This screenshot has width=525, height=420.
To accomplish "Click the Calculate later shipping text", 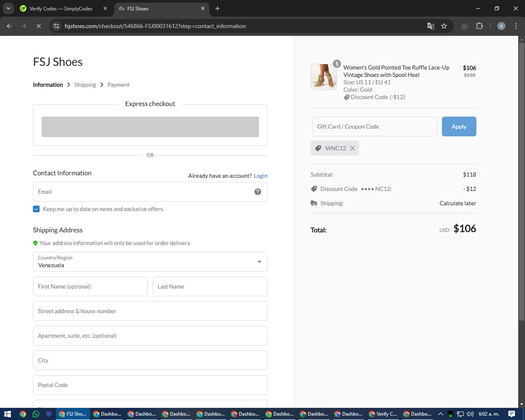I will click(x=458, y=203).
